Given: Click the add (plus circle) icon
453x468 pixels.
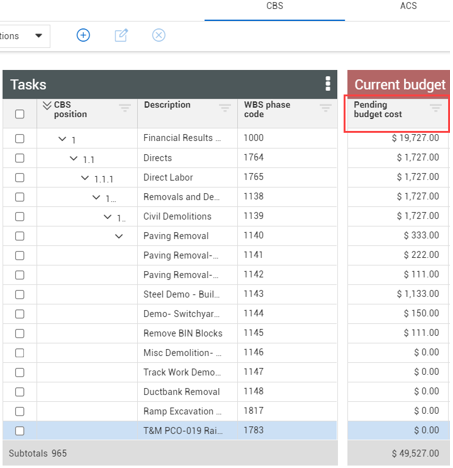Looking at the screenshot, I should coord(83,35).
